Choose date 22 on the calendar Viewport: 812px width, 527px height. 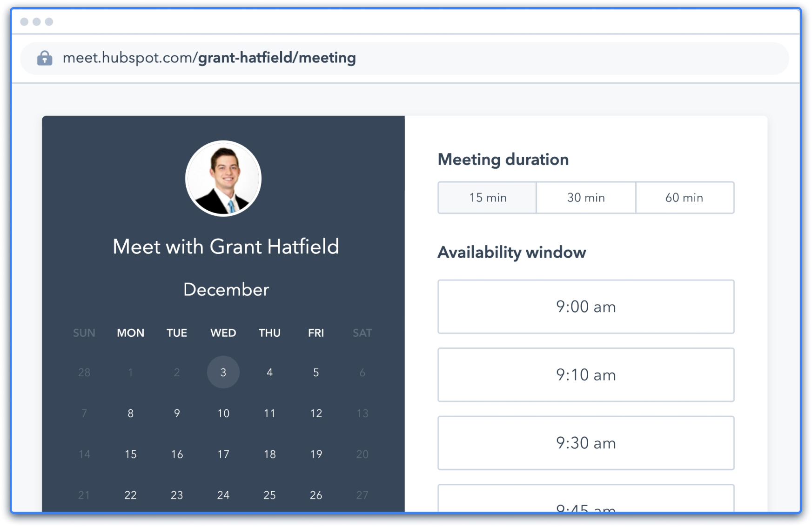131,495
